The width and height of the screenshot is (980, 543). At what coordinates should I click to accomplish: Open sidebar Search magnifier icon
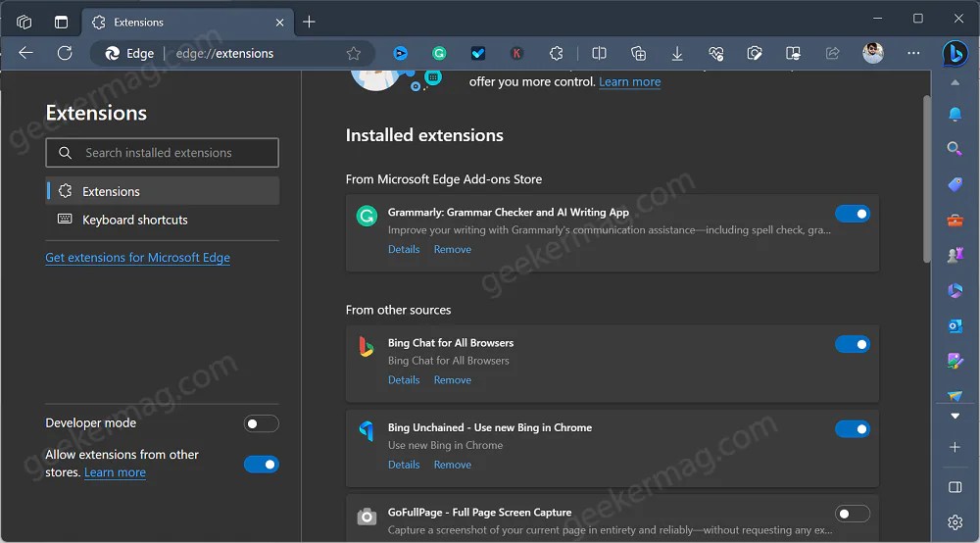pyautogui.click(x=955, y=149)
